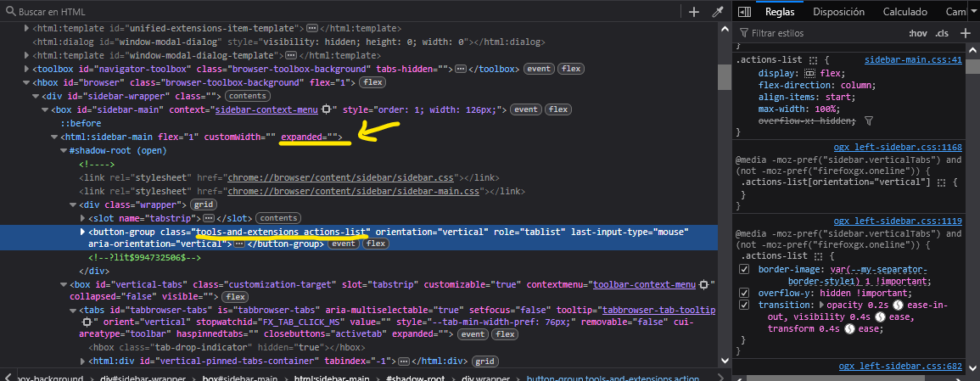980x381 pixels.
Task: Collapse the div#sidebar-wrapper node
Action: click(36, 96)
